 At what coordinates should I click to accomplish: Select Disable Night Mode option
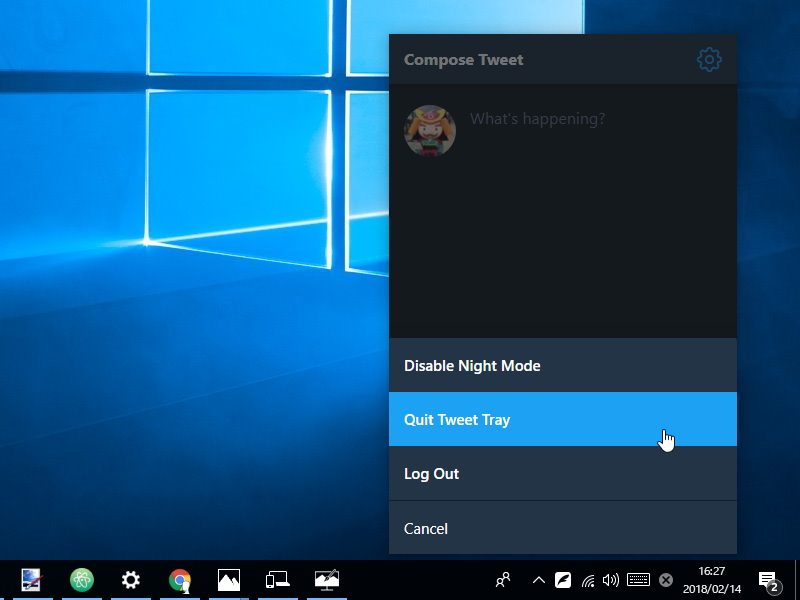click(563, 365)
